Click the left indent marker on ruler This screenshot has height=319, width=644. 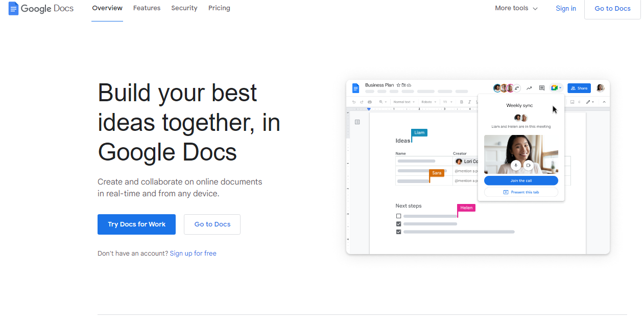pos(369,109)
